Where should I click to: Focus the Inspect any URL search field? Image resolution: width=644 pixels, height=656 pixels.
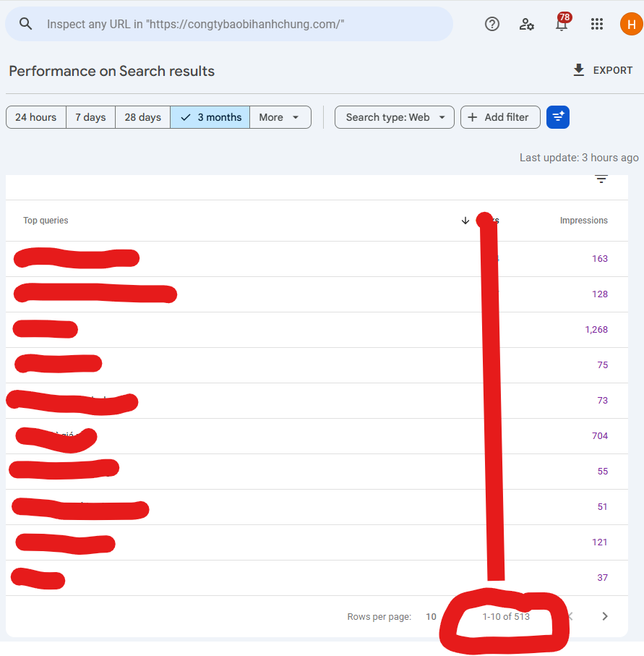(229, 25)
